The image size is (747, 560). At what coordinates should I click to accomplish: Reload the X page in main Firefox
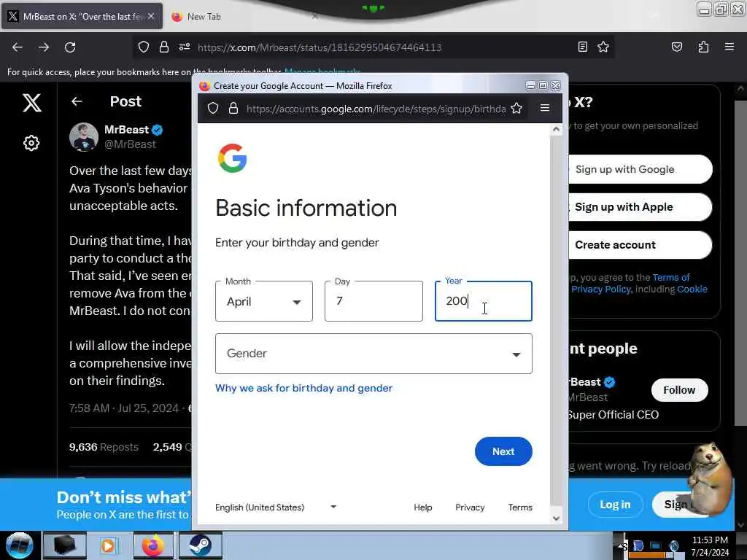click(70, 47)
